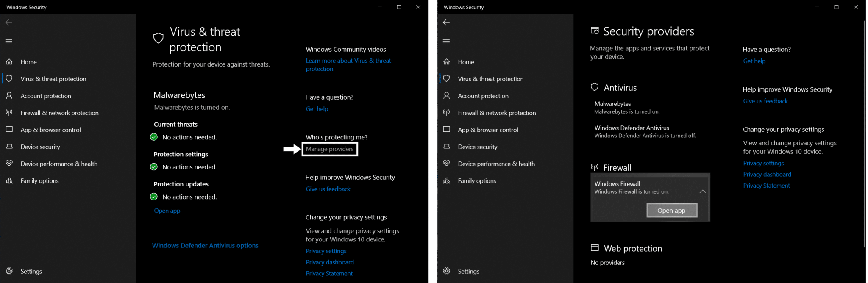Click the Open app button for Windows Firewall
The height and width of the screenshot is (283, 868).
coord(671,211)
